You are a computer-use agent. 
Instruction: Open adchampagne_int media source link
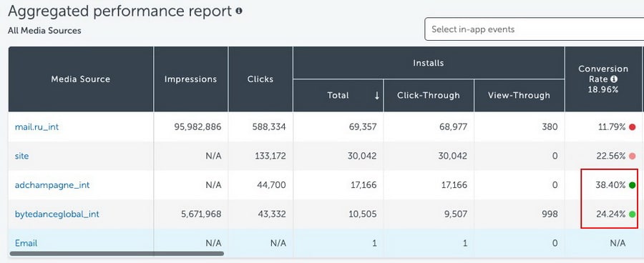pyautogui.click(x=52, y=185)
